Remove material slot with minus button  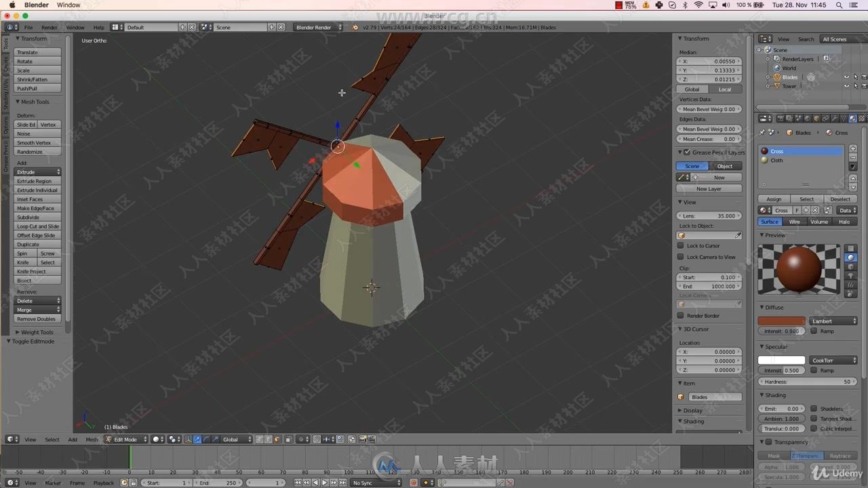click(x=853, y=157)
